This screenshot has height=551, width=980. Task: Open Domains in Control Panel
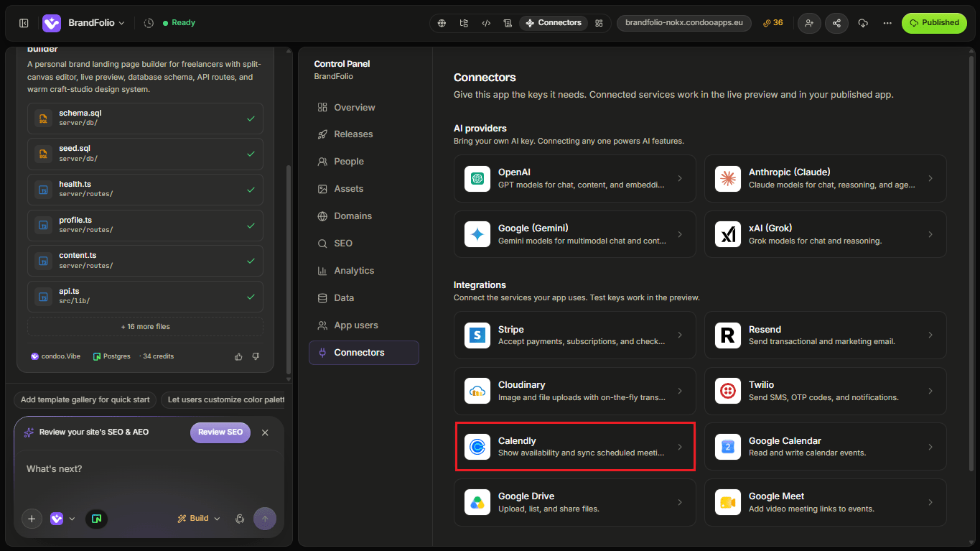(x=364, y=216)
